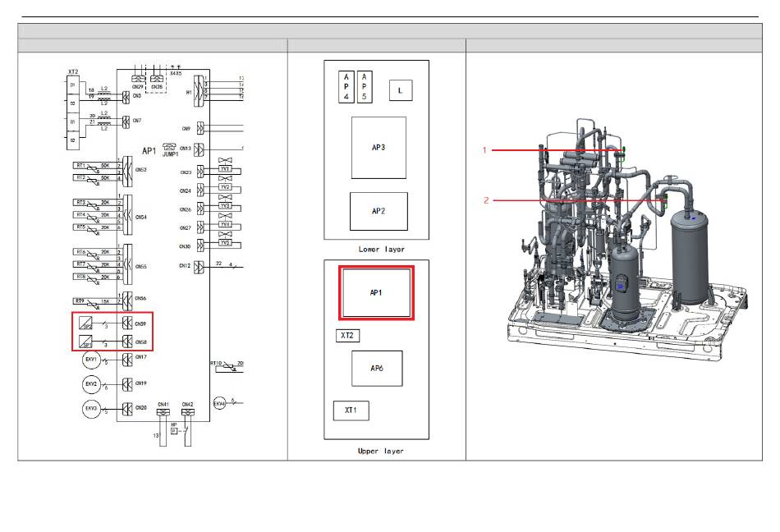Click the CN19 connector symbol

(127, 384)
